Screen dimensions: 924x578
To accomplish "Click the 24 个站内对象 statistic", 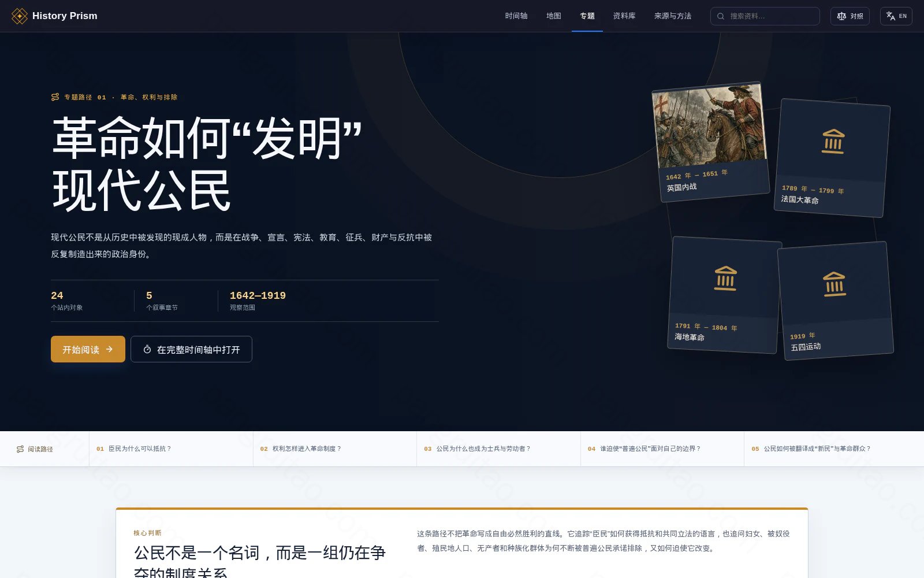I will click(x=67, y=301).
